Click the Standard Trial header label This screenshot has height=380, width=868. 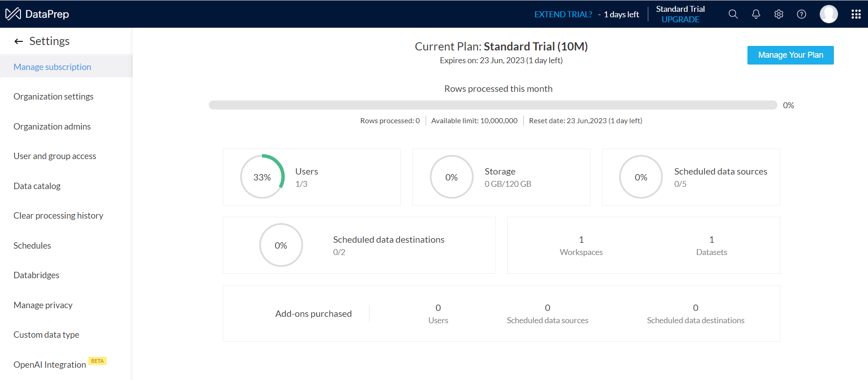click(680, 9)
